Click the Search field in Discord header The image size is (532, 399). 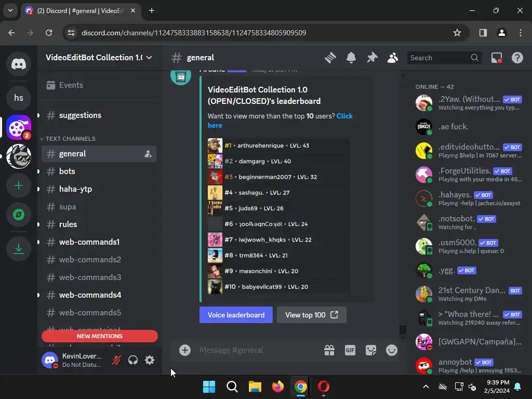pyautogui.click(x=444, y=58)
